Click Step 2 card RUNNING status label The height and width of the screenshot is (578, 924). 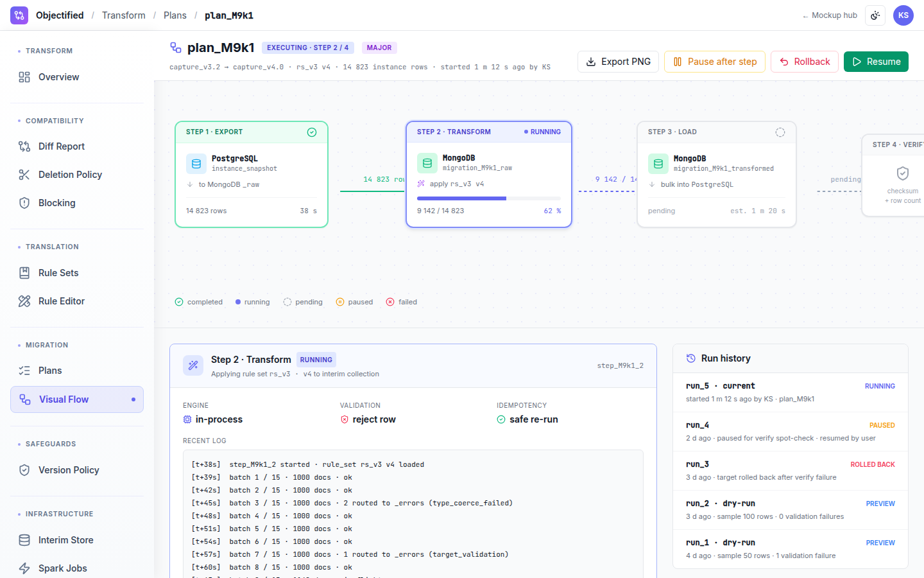542,132
